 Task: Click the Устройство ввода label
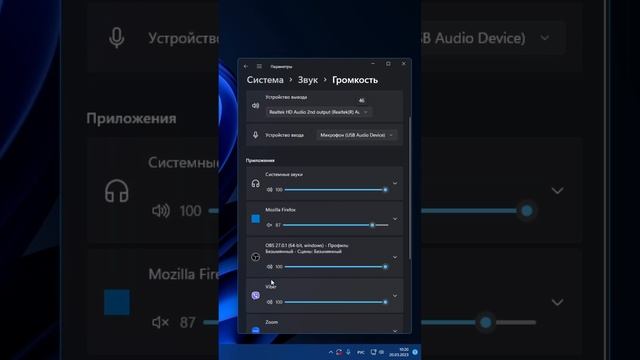[284, 135]
